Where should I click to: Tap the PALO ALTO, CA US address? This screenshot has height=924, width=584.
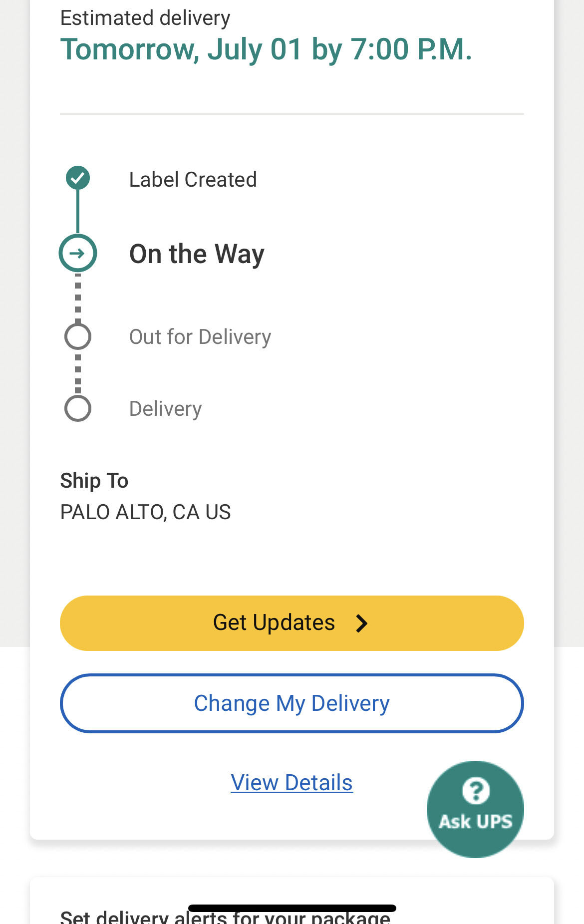[146, 512]
